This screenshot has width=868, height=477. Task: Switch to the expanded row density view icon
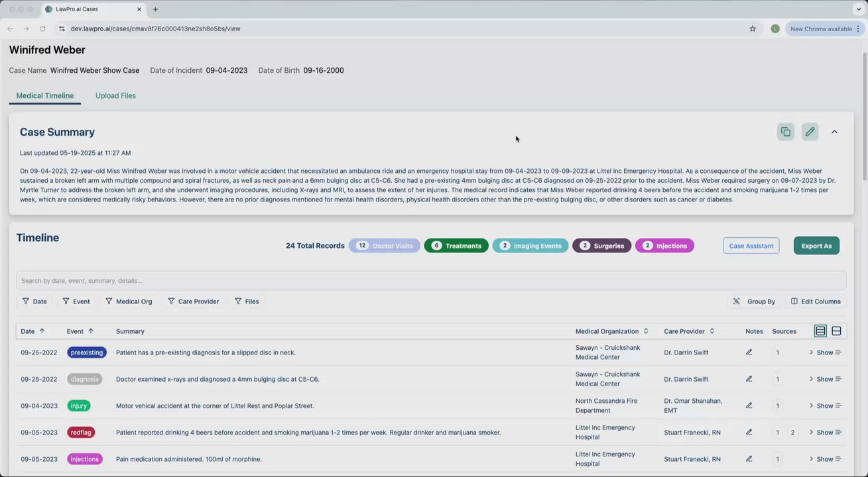(836, 331)
